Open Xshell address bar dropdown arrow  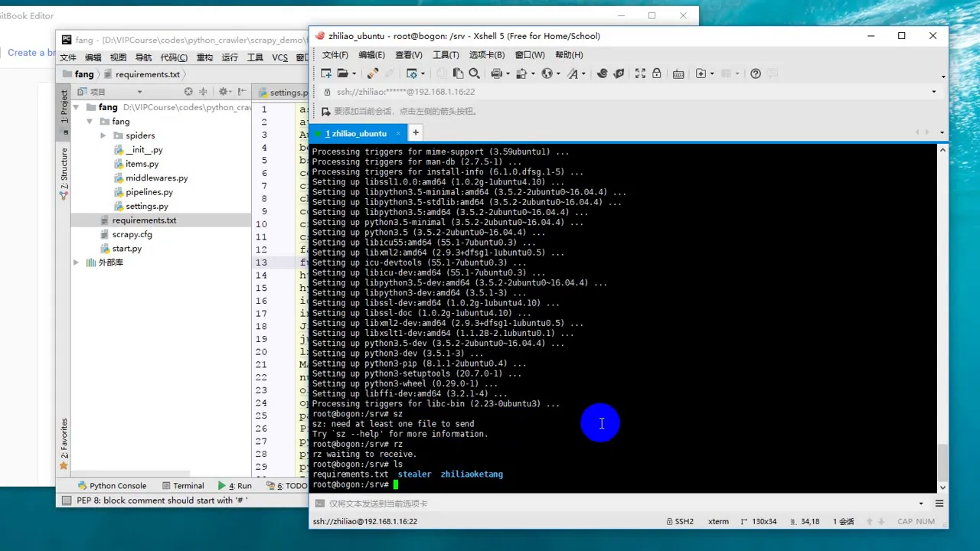pos(933,92)
